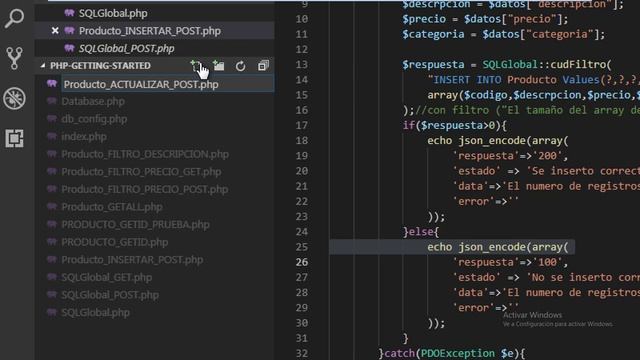This screenshot has height=360, width=640.
Task: Select Producto_INSERTAR_POST.php in open editors
Action: pyautogui.click(x=150, y=31)
